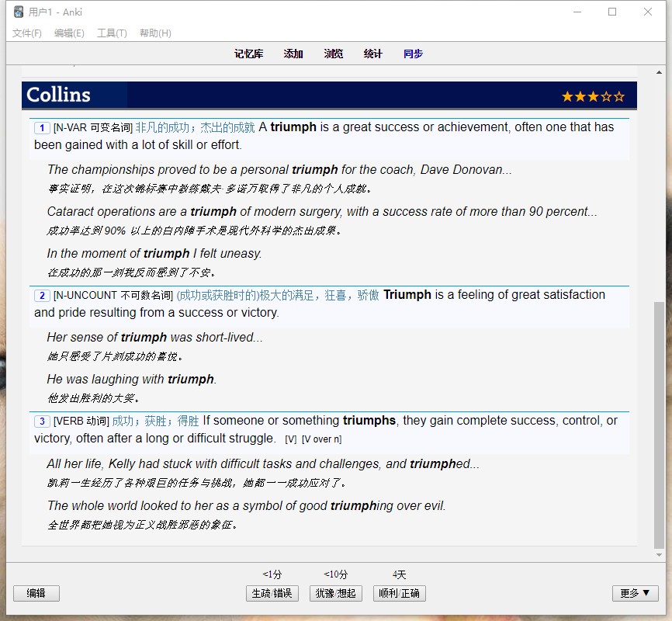Click the Collins star rating

pos(593,96)
